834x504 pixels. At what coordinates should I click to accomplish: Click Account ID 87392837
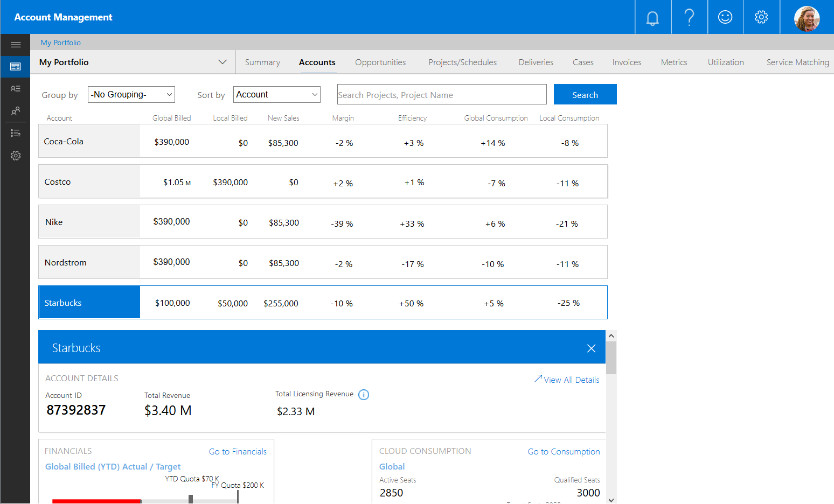[x=76, y=410]
